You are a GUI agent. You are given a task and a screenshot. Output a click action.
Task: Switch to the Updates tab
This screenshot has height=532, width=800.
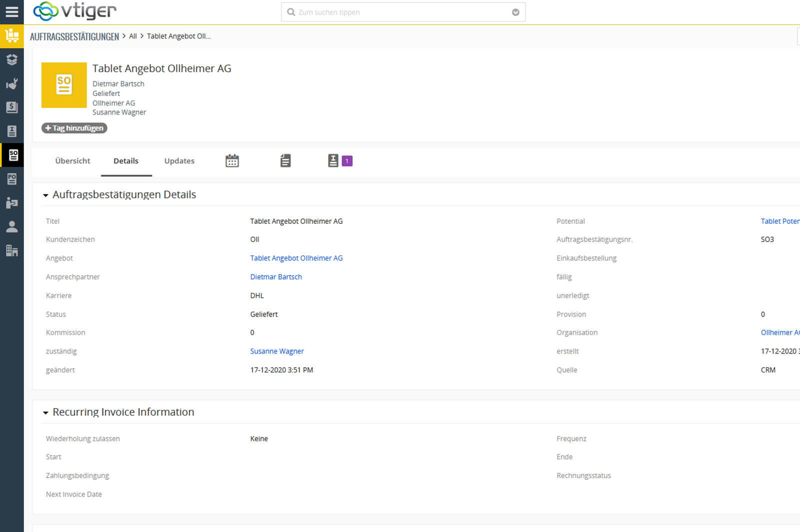click(x=179, y=161)
